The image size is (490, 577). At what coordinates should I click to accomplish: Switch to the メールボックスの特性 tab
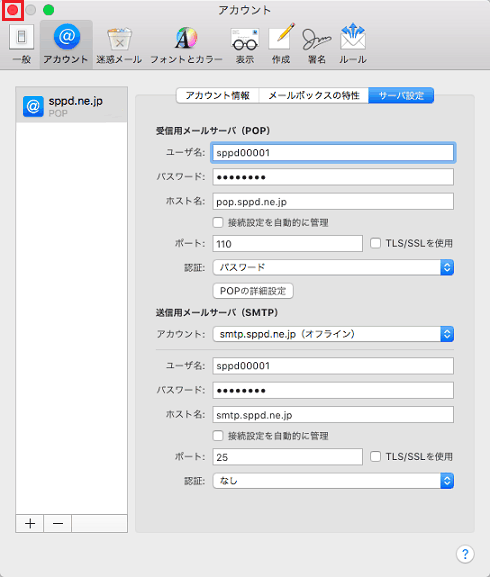coord(314,96)
